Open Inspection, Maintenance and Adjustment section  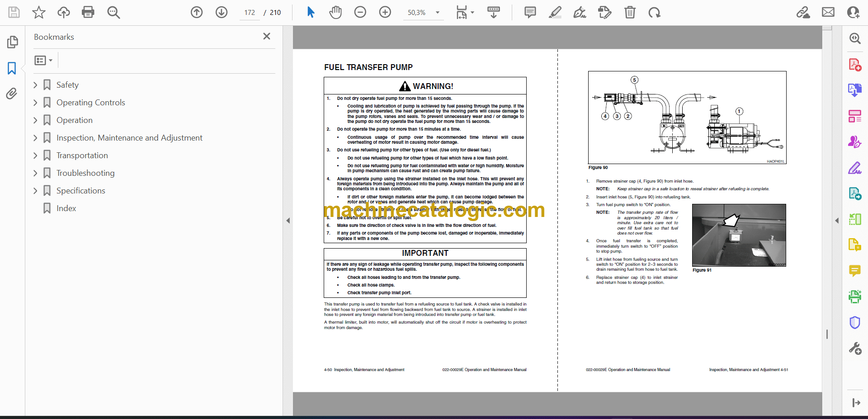click(x=129, y=138)
